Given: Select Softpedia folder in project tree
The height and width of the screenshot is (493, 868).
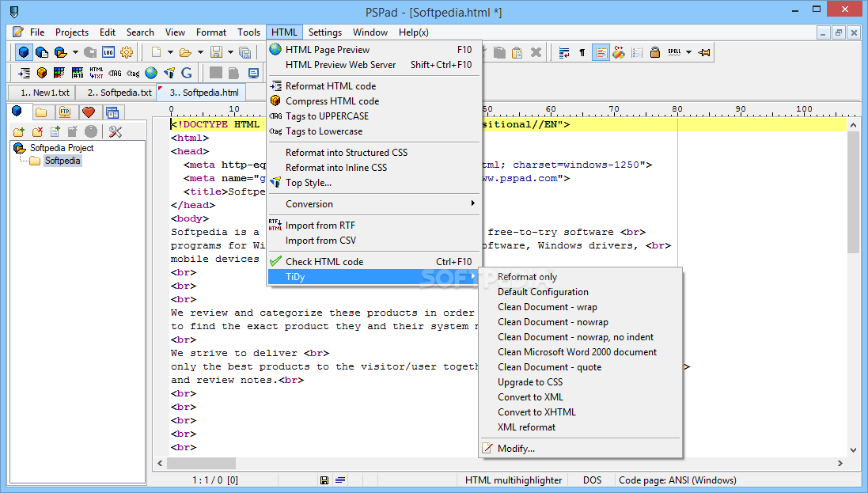Looking at the screenshot, I should pos(63,161).
